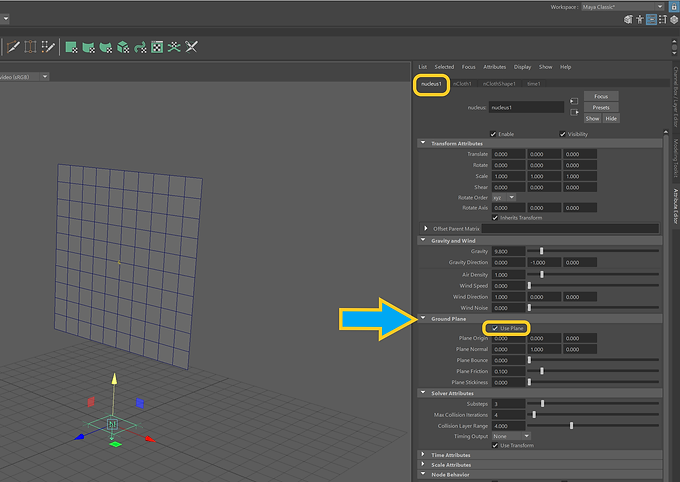
Task: Toggle the Modeling Toolkit panel icon
Action: point(628,20)
